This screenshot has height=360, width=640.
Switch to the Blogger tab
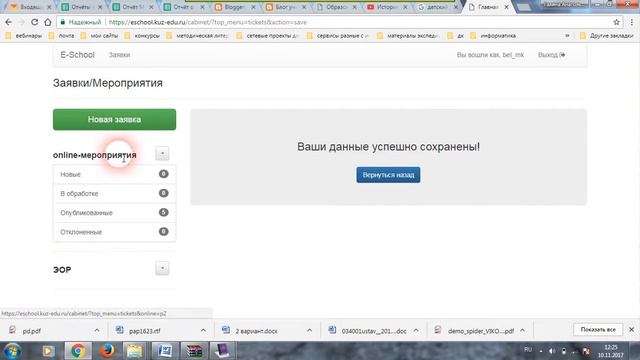click(235, 7)
